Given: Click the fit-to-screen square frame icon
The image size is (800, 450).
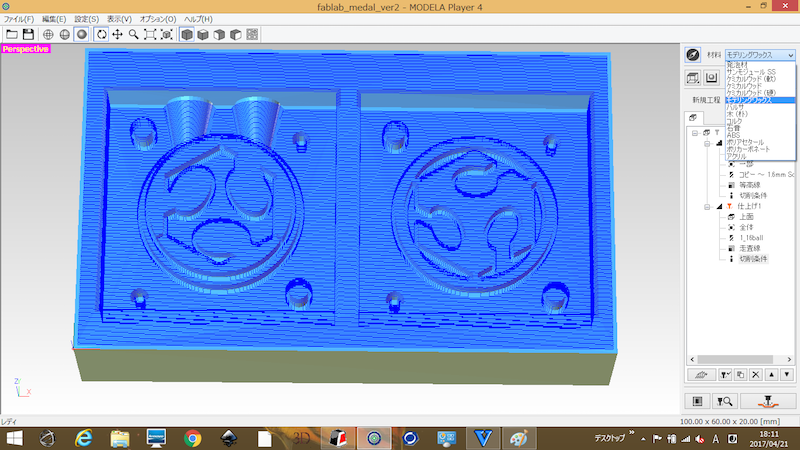Looking at the screenshot, I should click(x=150, y=34).
